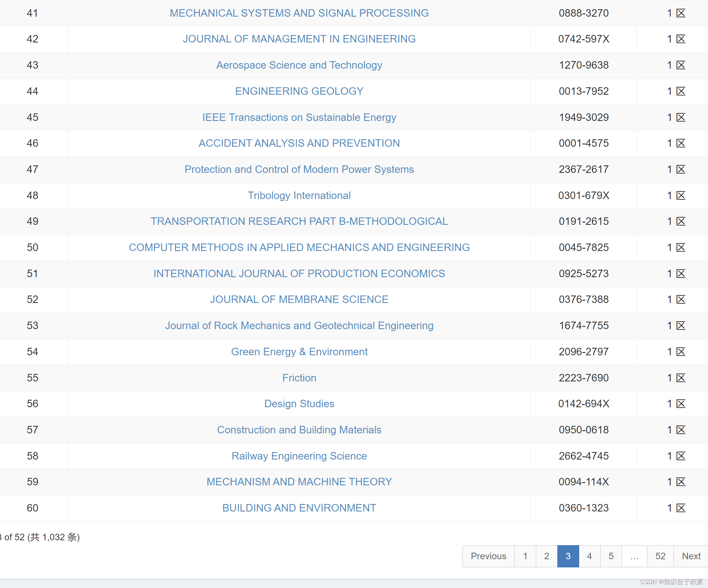Open Aerospace Science and Technology journal link
Screen dimensions: 708x588
click(x=299, y=65)
